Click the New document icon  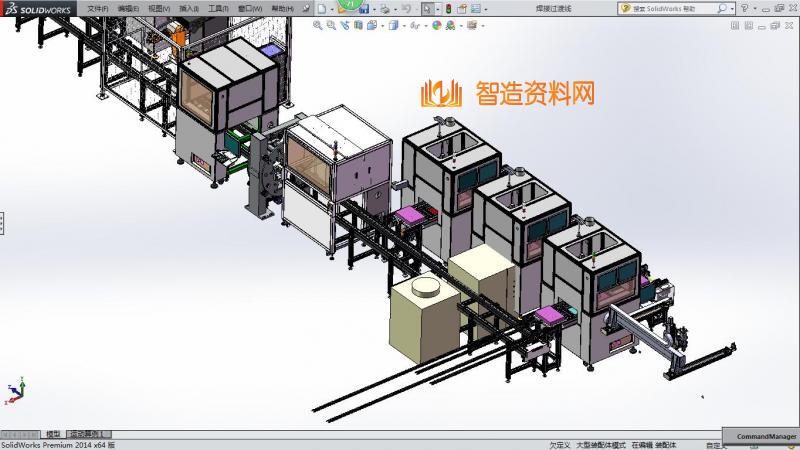320,8
